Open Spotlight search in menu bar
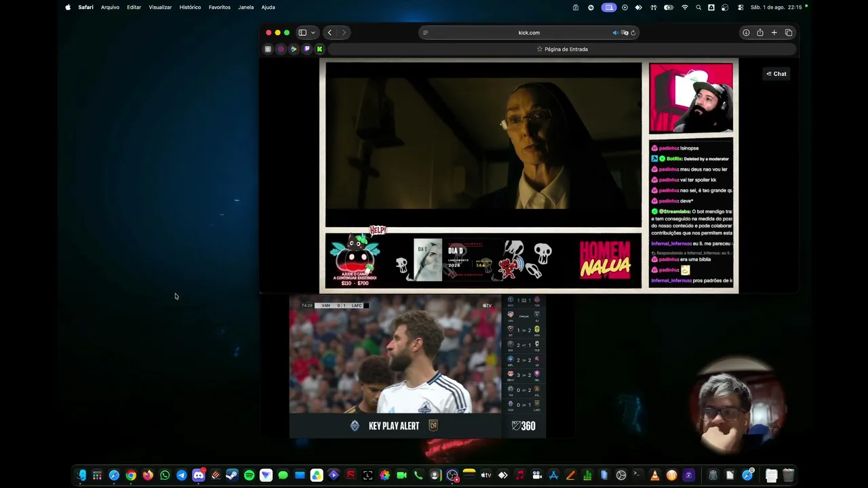The height and width of the screenshot is (488, 868). (x=698, y=7)
